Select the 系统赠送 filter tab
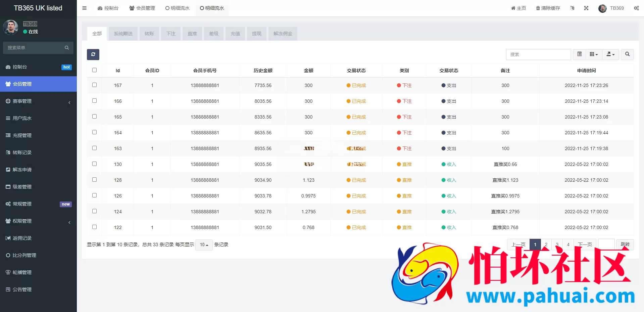This screenshot has height=312, width=644. pos(123,34)
